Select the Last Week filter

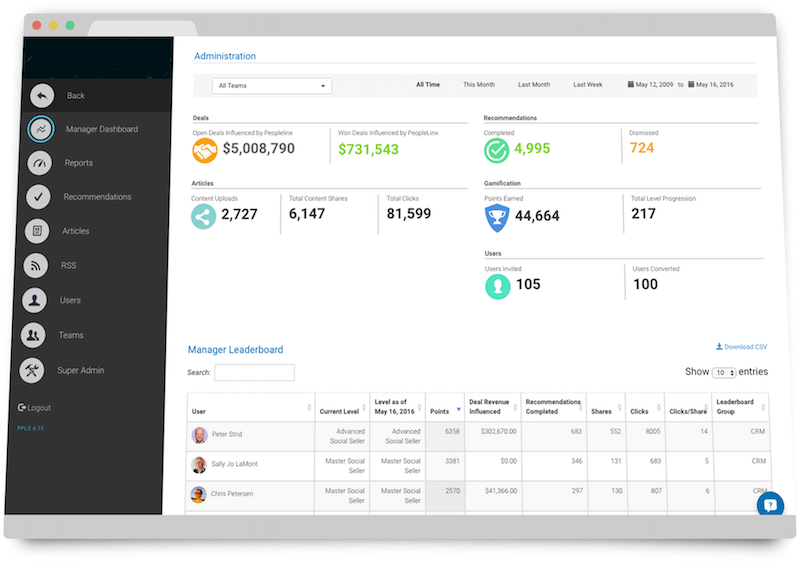(x=587, y=85)
